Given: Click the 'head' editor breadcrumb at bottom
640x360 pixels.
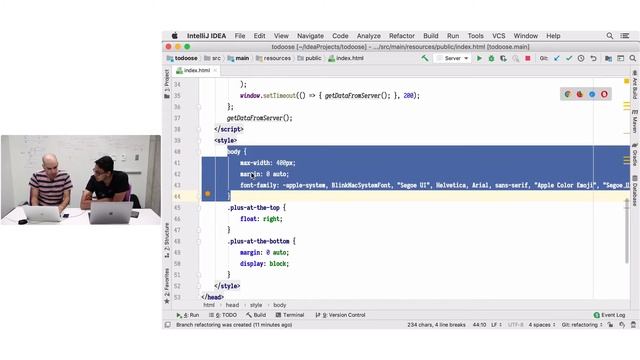Looking at the screenshot, I should tap(232, 305).
